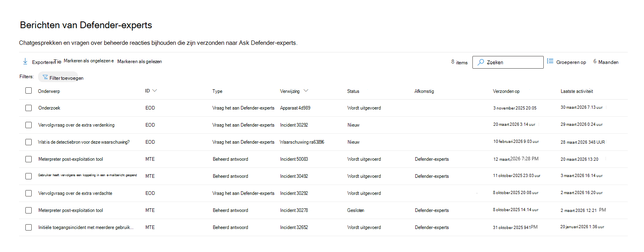This screenshot has width=644, height=252.
Task: Click the Groeperen op list icon
Action: coord(550,61)
